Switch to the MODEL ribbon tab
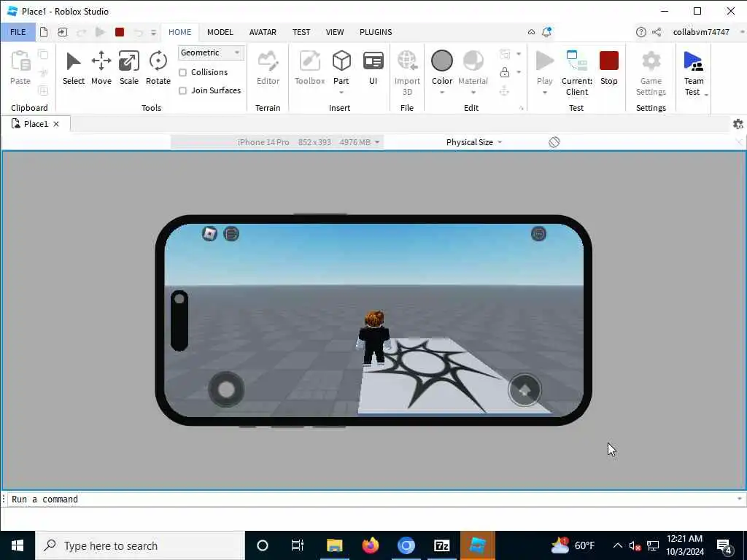The width and height of the screenshot is (747, 560). pos(220,32)
